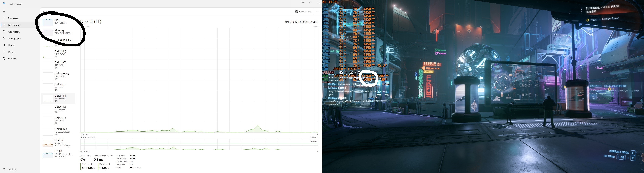This screenshot has width=644, height=173.
Task: Click the Disk 2 (C:) mini graph thumbnail
Action: pos(48,65)
